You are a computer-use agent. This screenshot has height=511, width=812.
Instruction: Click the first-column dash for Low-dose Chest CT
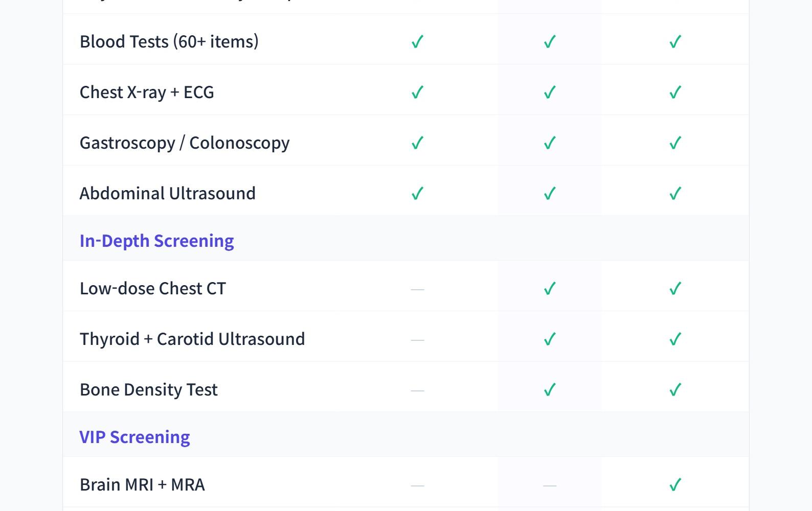418,289
